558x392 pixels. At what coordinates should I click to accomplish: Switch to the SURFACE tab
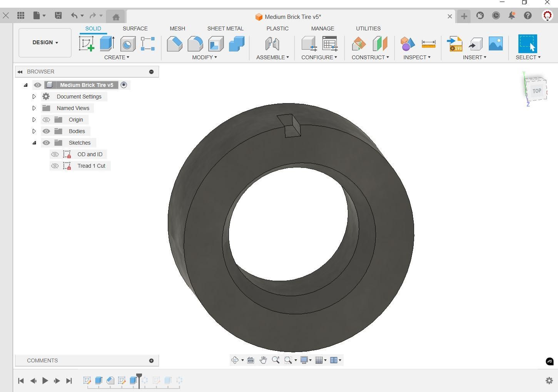[135, 28]
